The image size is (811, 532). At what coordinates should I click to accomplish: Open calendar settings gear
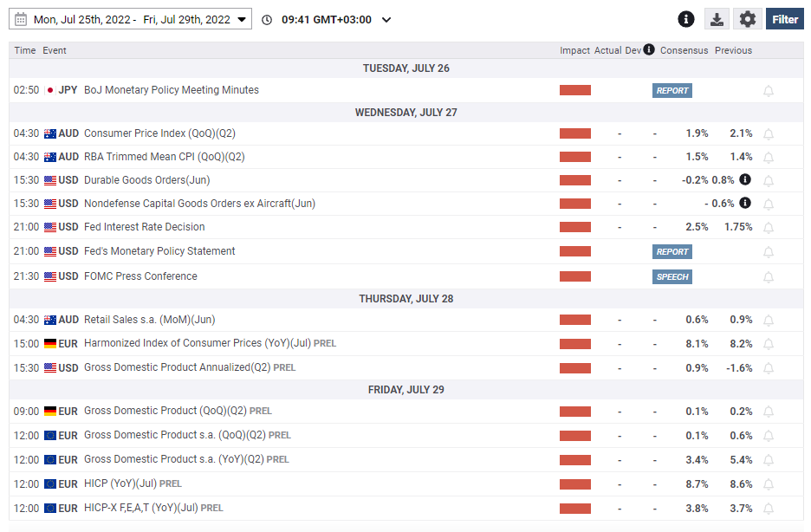tap(748, 20)
